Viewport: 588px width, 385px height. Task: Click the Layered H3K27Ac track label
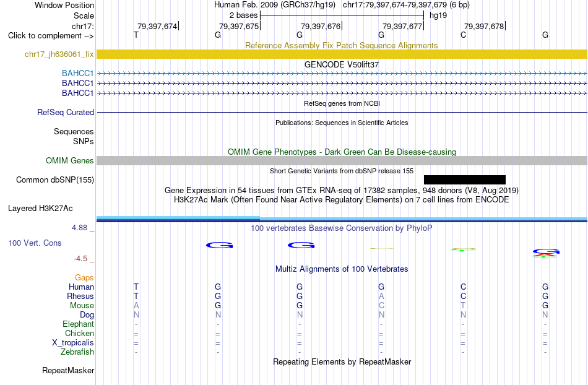pos(40,209)
